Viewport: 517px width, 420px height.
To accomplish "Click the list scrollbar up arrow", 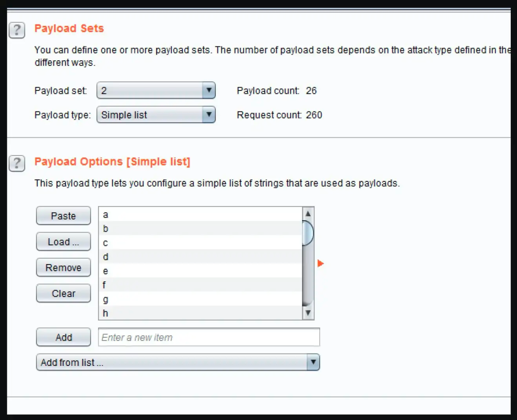I will point(308,214).
